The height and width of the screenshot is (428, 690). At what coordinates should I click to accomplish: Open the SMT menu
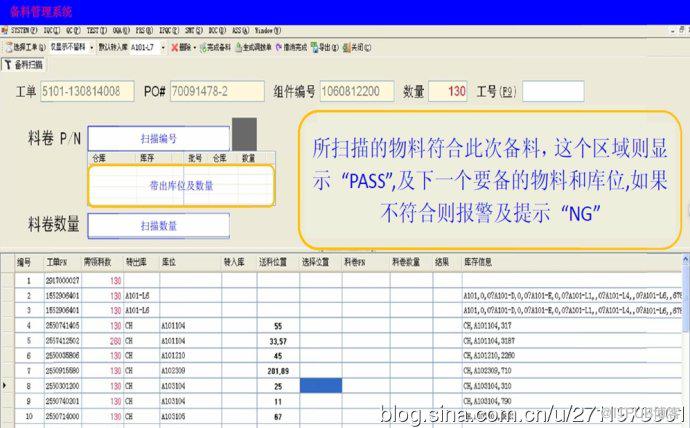coord(194,30)
